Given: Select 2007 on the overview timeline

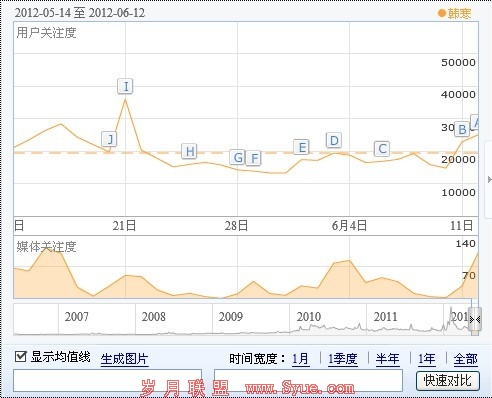Looking at the screenshot, I should [77, 317].
